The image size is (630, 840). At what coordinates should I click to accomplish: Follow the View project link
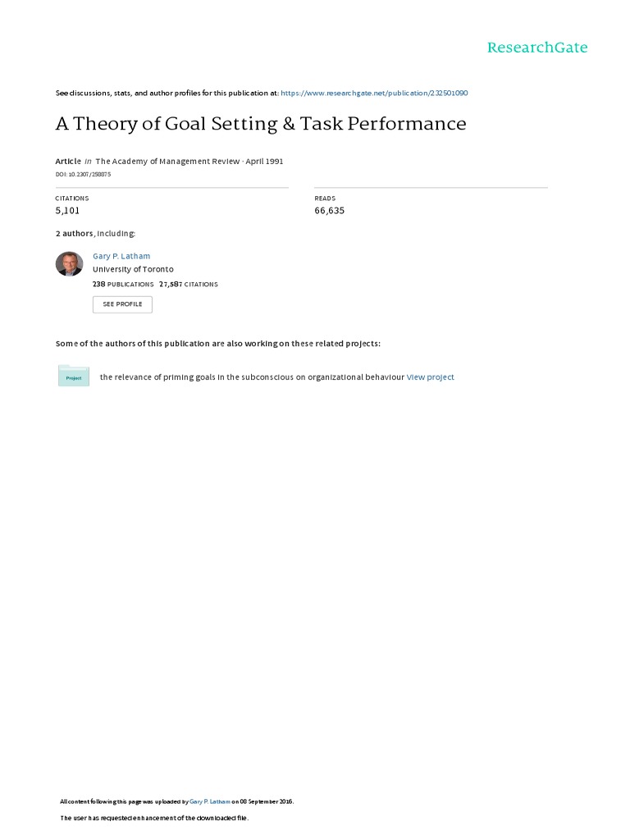tap(430, 377)
